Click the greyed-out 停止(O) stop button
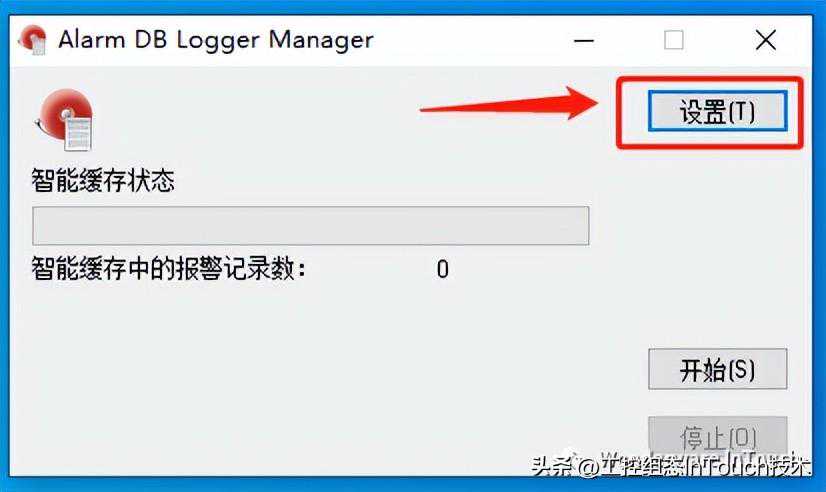This screenshot has width=826, height=492. point(717,436)
